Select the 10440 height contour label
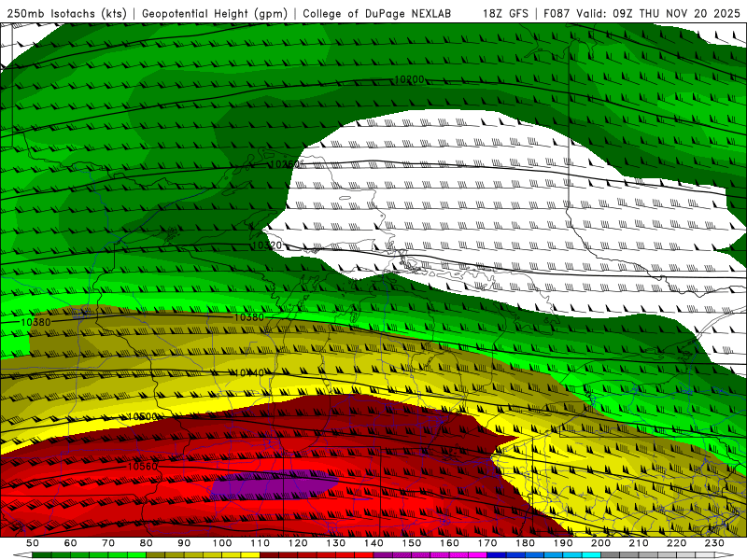The height and width of the screenshot is (560, 747). 249,372
